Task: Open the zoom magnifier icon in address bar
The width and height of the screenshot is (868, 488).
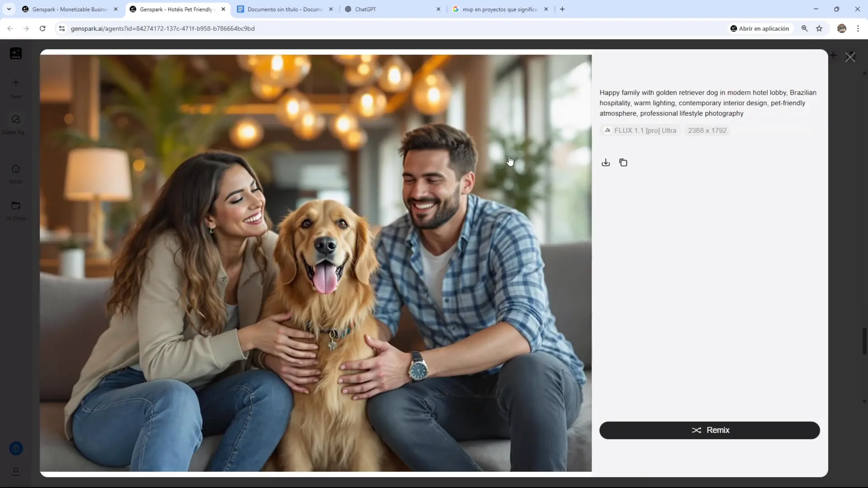Action: 805,28
